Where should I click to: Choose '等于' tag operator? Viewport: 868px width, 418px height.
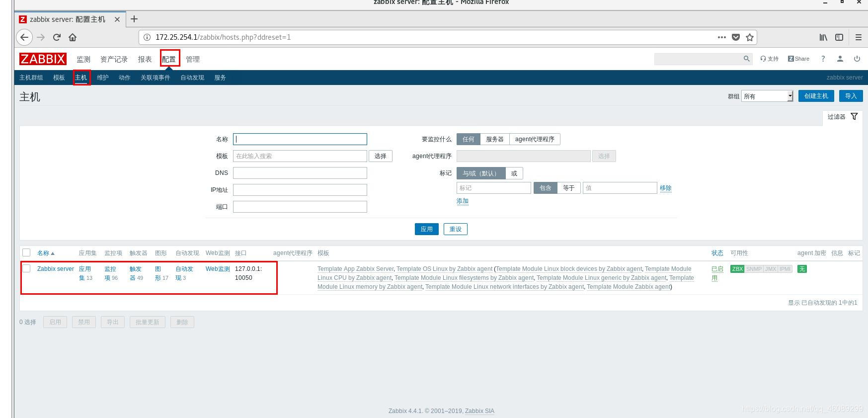tap(569, 188)
